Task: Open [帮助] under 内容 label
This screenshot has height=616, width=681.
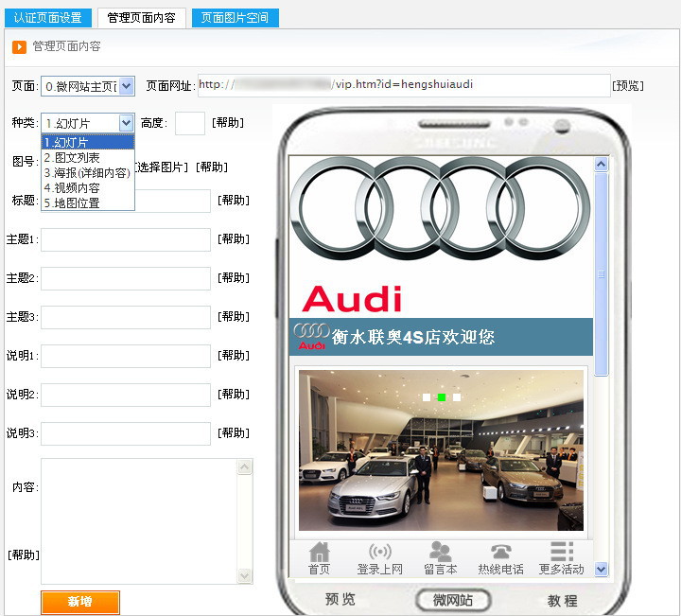Action: (24, 554)
